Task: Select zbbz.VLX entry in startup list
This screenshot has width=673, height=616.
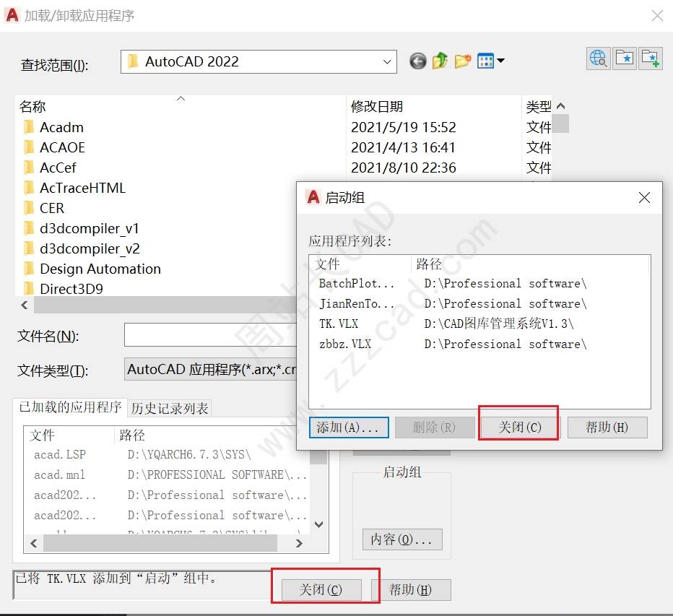Action: (x=345, y=344)
